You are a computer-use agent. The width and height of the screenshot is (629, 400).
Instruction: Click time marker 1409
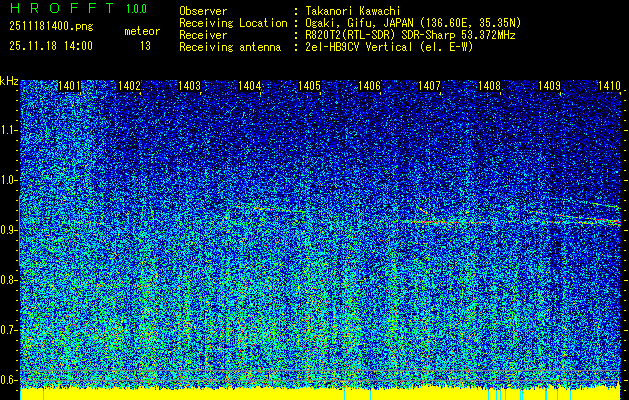(x=549, y=86)
